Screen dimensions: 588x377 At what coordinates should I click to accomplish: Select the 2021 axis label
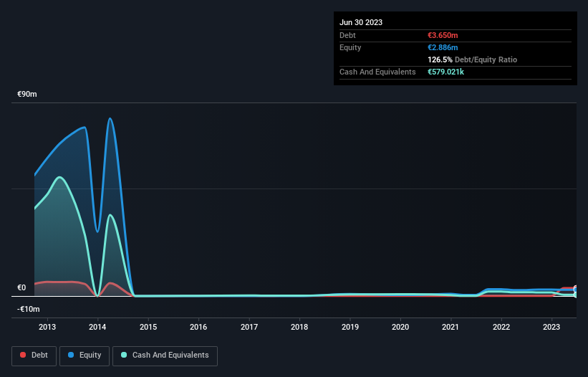point(450,327)
